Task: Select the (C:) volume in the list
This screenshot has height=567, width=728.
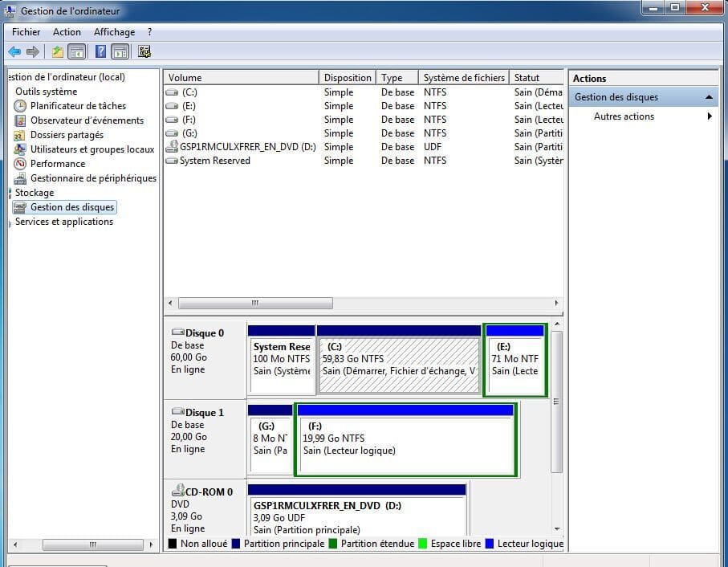Action: click(x=189, y=92)
